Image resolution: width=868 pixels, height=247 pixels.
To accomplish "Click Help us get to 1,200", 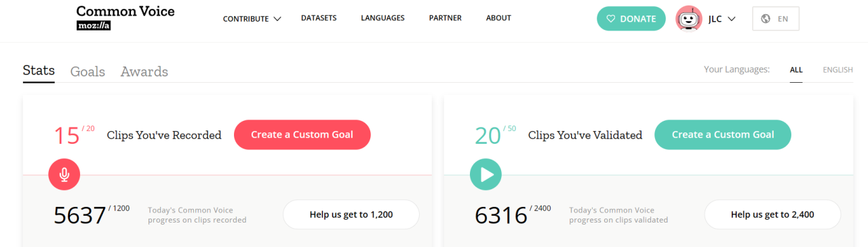I will [x=351, y=214].
